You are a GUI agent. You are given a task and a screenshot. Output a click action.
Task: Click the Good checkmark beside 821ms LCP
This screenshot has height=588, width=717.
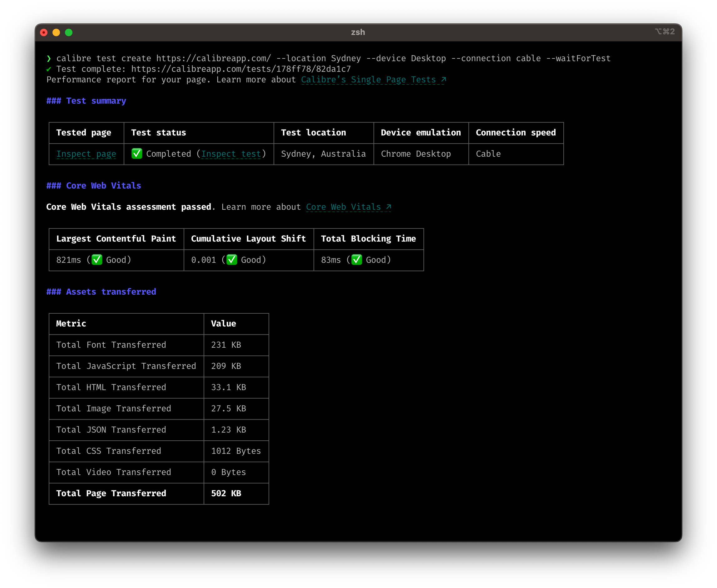point(97,260)
